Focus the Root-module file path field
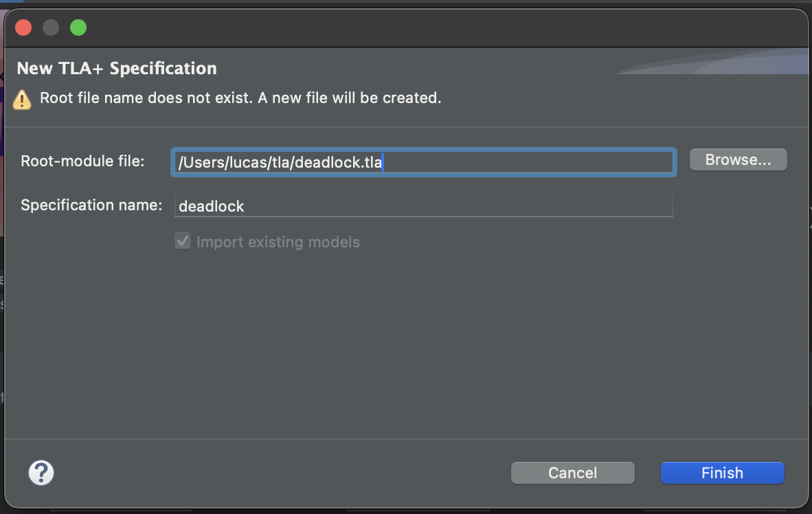The height and width of the screenshot is (514, 812). (424, 162)
